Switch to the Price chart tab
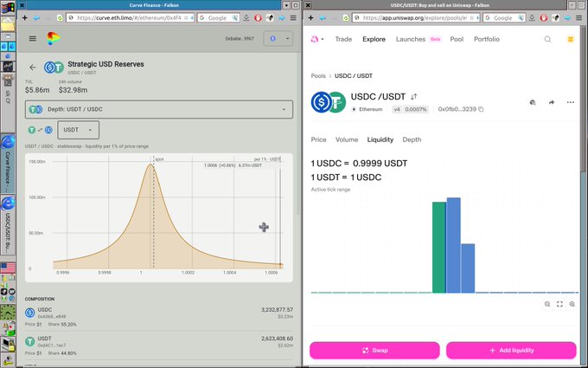 [x=318, y=139]
